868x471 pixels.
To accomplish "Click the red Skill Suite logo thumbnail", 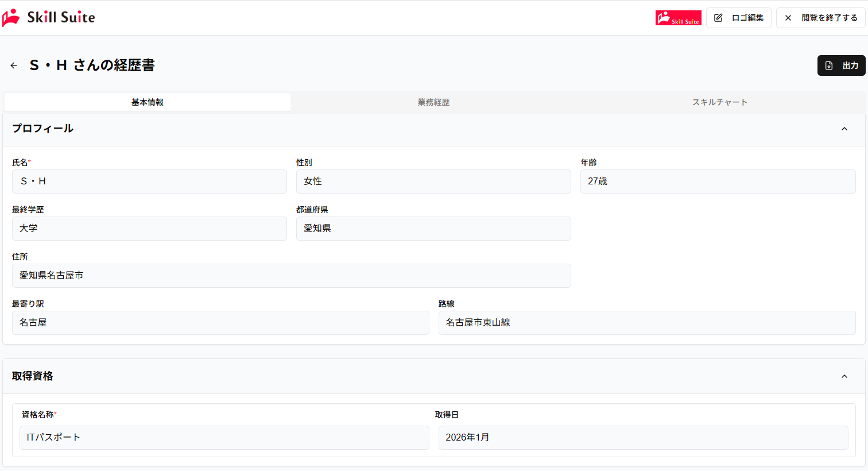I will tap(678, 18).
